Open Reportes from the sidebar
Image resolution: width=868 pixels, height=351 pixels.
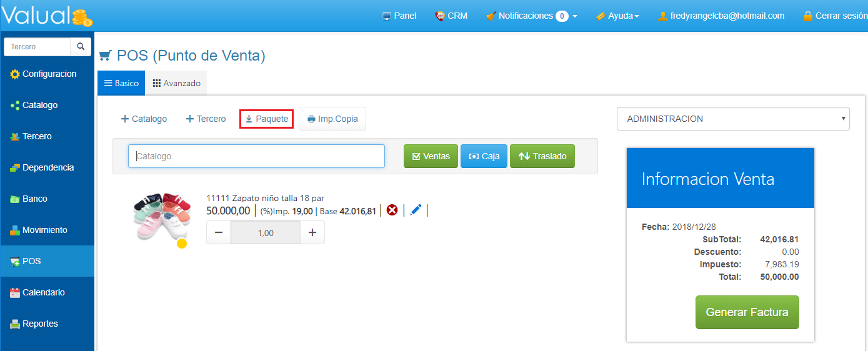(39, 324)
